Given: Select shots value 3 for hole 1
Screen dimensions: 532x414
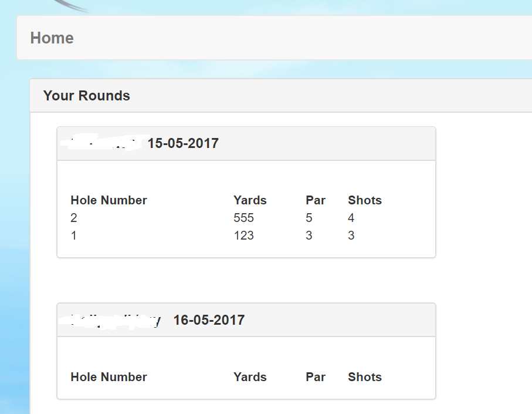Looking at the screenshot, I should click(351, 235).
